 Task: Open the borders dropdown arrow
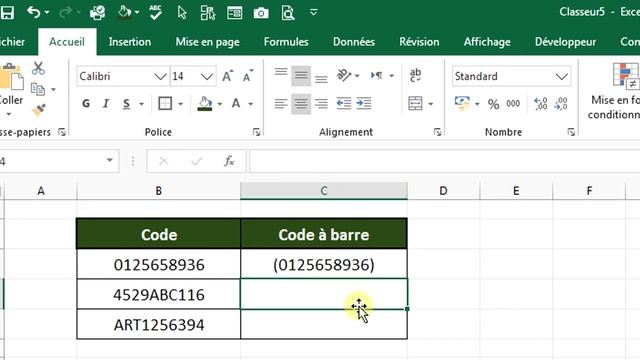(180, 104)
